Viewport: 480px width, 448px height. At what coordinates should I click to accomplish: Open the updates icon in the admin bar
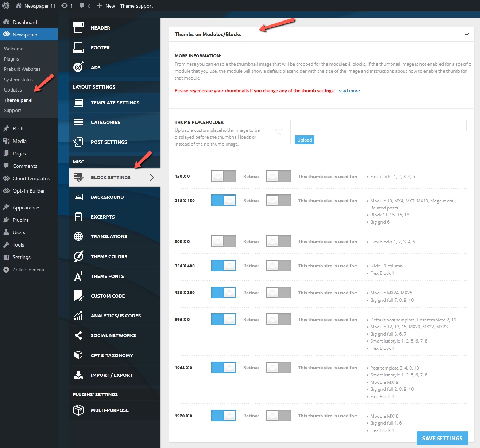65,6
